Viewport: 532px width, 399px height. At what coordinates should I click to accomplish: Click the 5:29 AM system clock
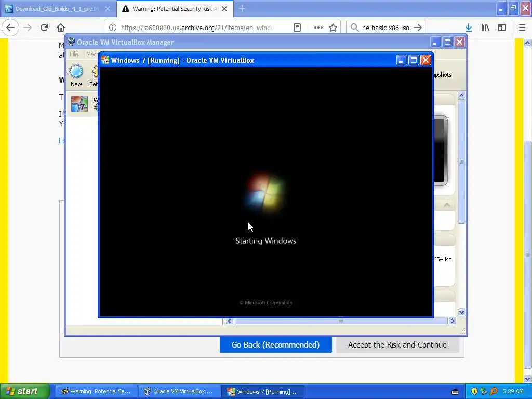513,391
